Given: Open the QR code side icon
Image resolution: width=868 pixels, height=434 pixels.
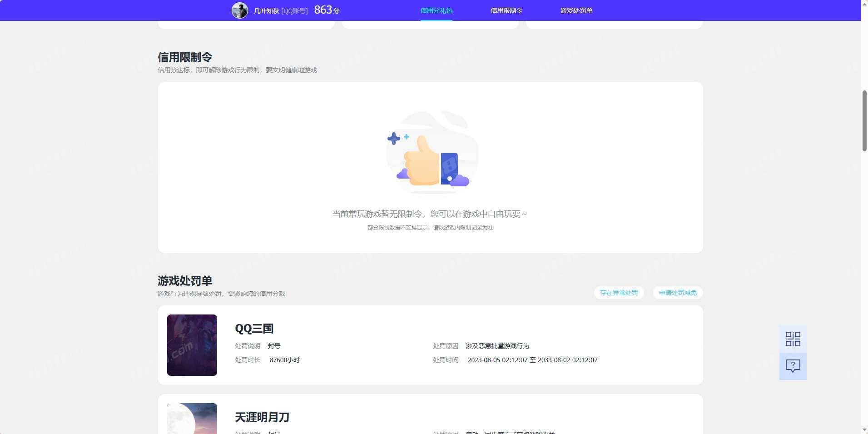Looking at the screenshot, I should [x=793, y=339].
